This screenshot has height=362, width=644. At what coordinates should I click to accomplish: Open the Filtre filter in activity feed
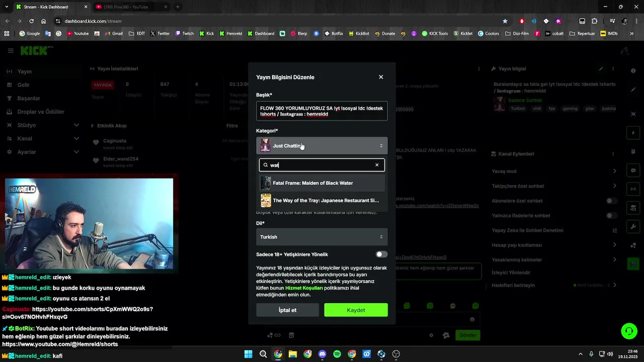coord(232,126)
